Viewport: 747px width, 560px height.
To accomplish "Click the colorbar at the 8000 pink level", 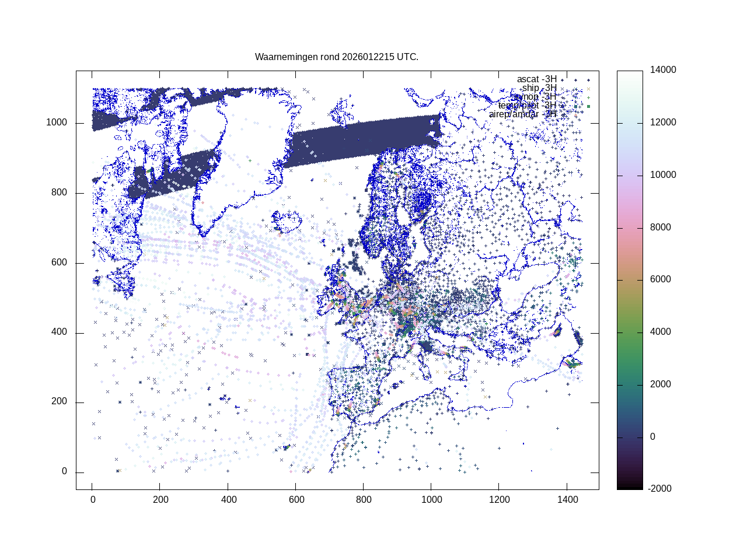I will coord(630,228).
